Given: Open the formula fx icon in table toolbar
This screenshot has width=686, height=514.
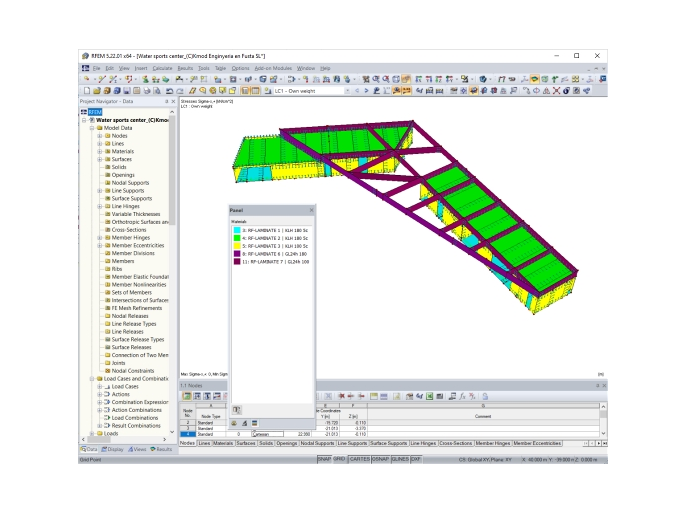Looking at the screenshot, I should pos(462,396).
